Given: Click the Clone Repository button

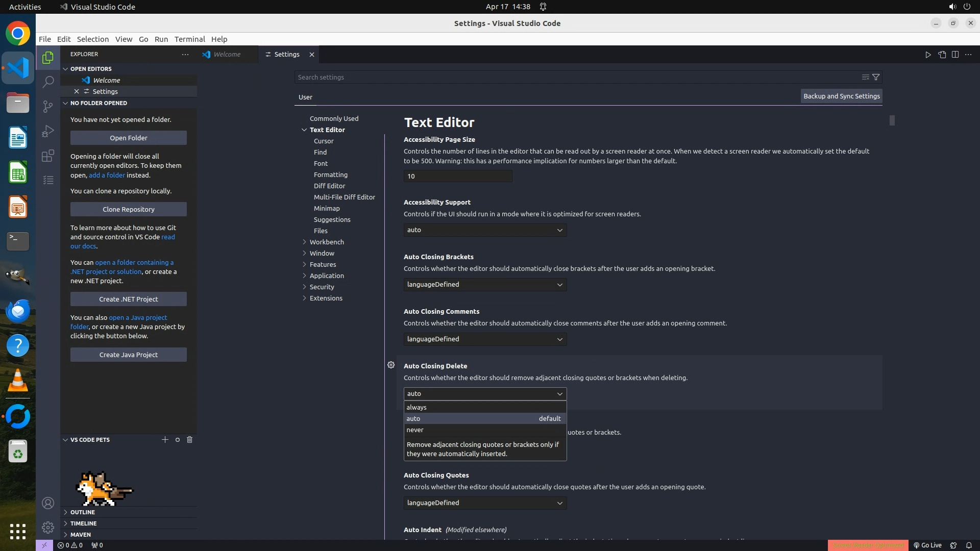Looking at the screenshot, I should 129,209.
